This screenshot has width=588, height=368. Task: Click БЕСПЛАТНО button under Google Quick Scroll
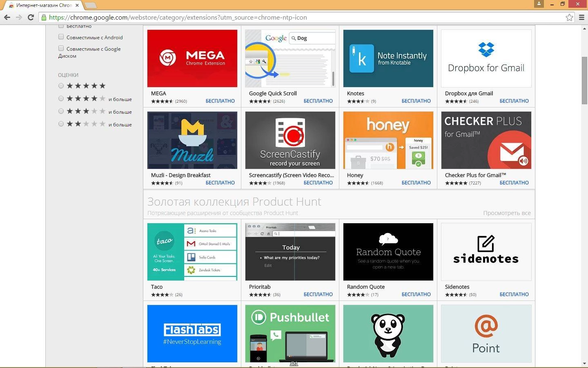click(x=318, y=101)
